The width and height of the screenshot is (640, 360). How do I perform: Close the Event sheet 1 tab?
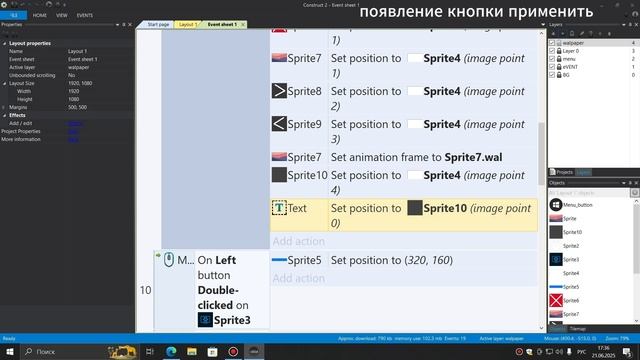tap(243, 24)
